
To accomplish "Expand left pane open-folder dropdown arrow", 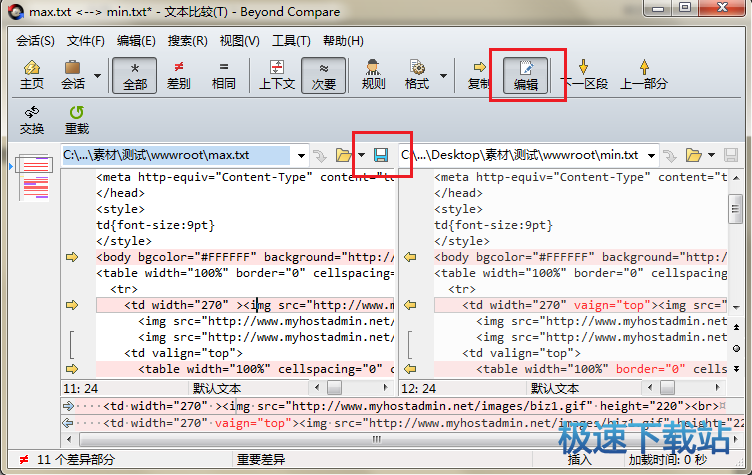I will [x=362, y=155].
